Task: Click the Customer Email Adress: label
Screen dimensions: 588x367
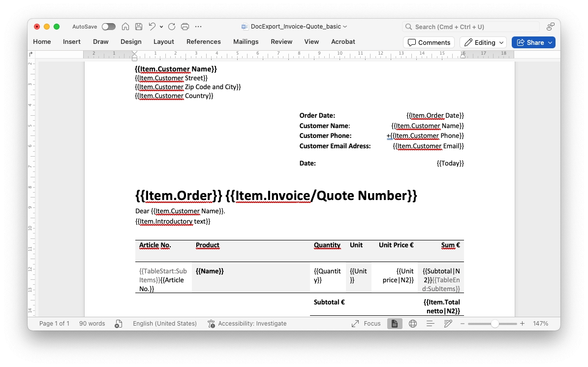Action: [x=335, y=146]
